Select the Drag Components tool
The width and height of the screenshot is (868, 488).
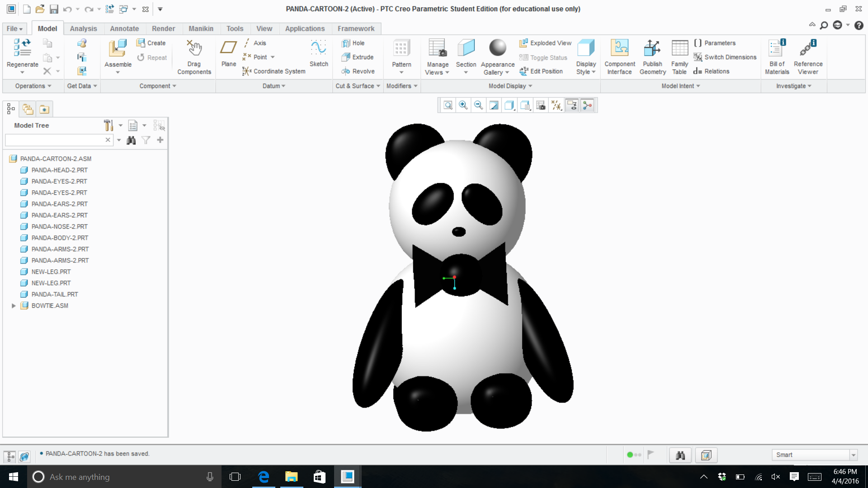click(194, 48)
